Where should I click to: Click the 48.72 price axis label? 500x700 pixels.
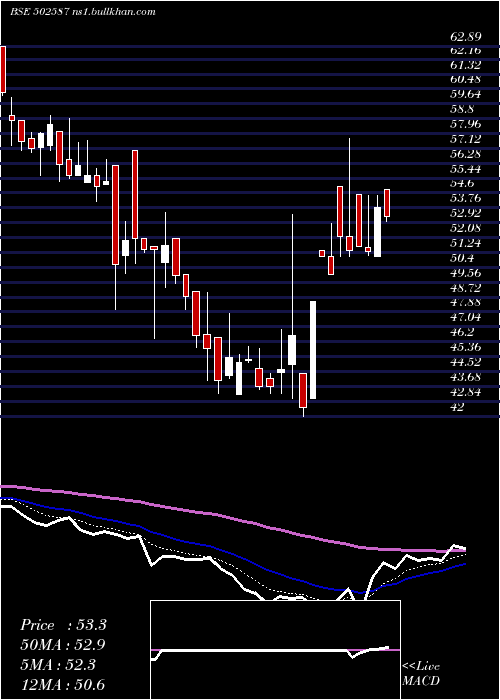pyautogui.click(x=465, y=288)
